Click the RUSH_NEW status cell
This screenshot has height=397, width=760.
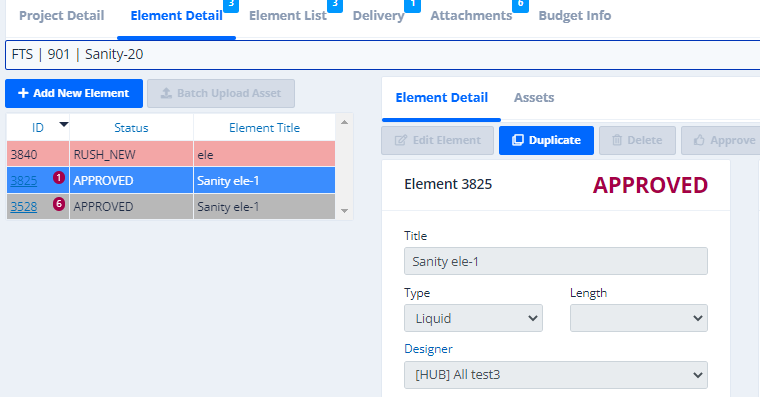tap(131, 155)
